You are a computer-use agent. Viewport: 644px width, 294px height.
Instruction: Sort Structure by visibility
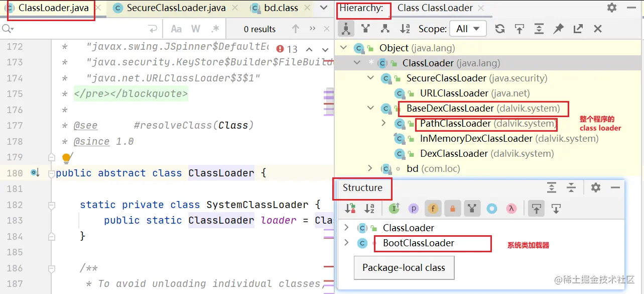[350, 208]
